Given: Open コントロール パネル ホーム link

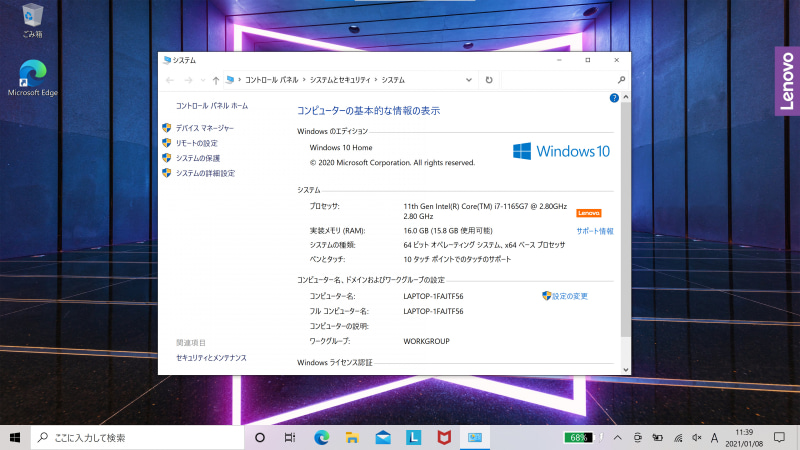Looking at the screenshot, I should click(x=212, y=106).
